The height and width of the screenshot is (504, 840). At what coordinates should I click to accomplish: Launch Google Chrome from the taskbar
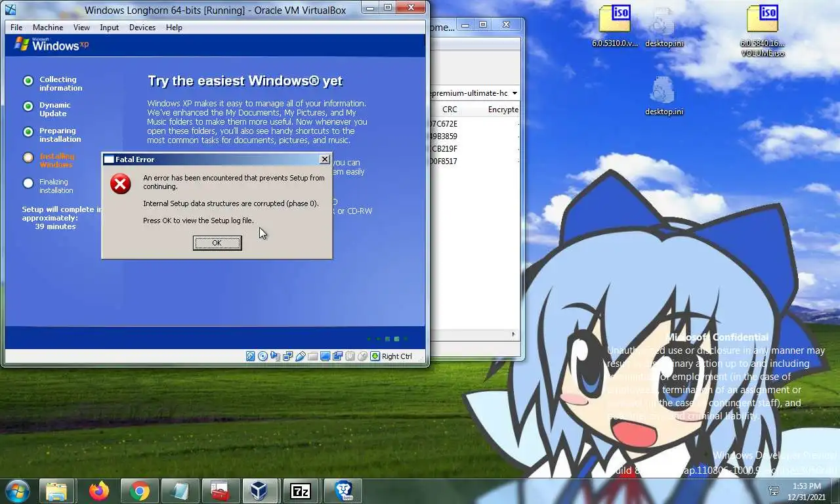[x=139, y=491]
